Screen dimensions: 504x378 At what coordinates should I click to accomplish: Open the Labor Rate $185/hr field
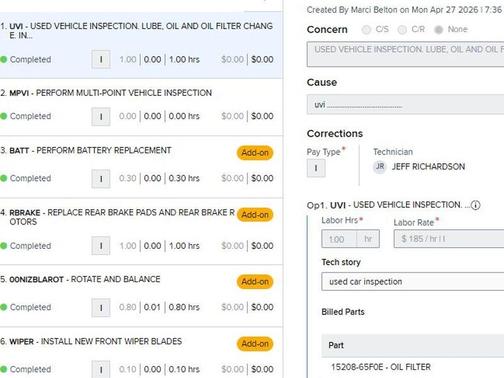(449, 239)
